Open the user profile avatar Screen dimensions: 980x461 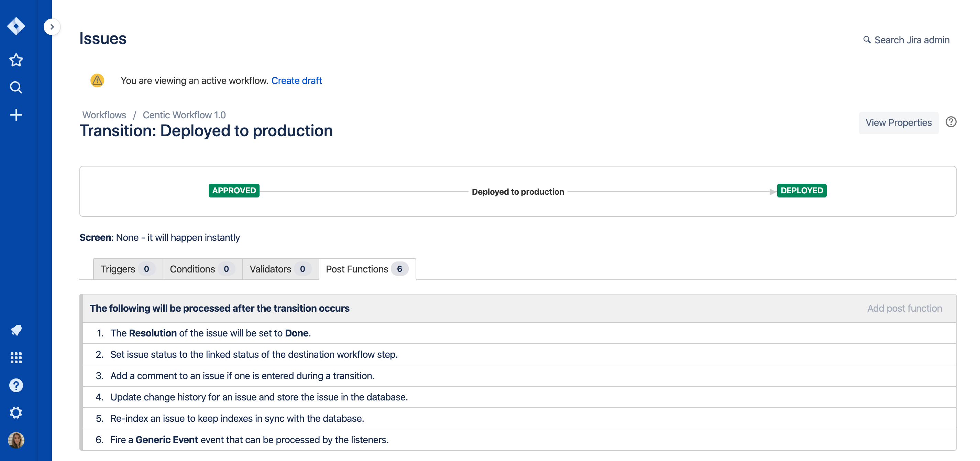click(x=16, y=440)
